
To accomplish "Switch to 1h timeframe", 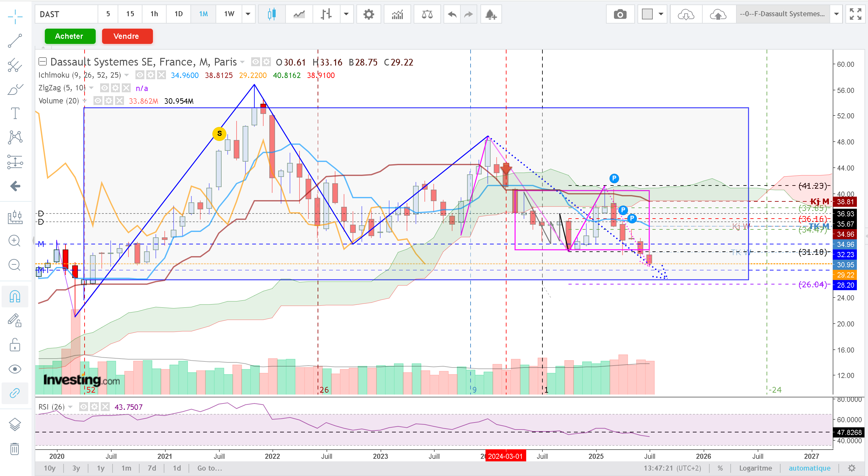I will pos(154,14).
